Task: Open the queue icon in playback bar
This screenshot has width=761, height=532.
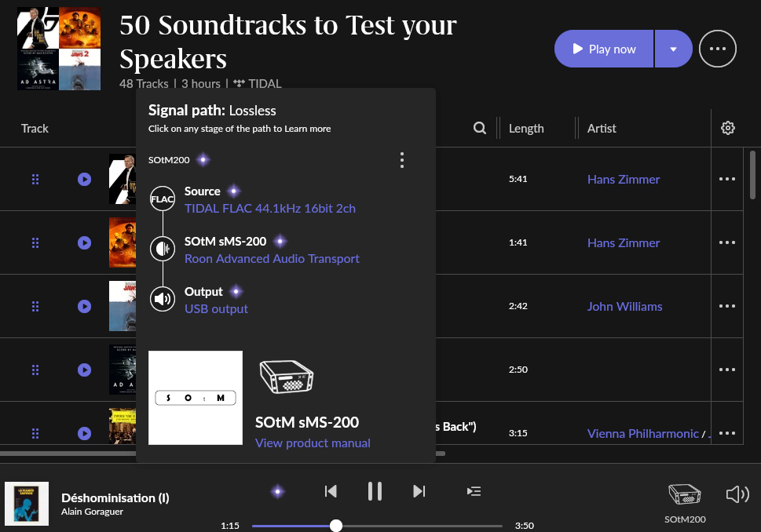Action: 474,491
